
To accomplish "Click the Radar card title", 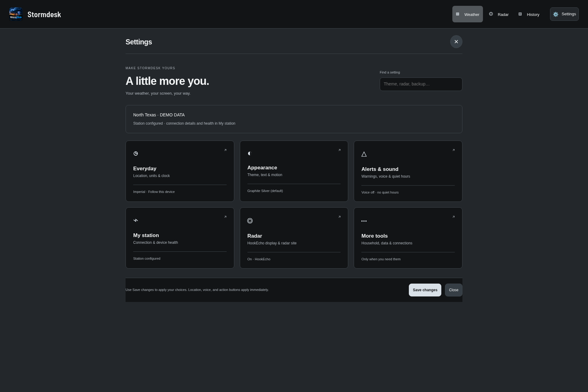I will tap(255, 236).
